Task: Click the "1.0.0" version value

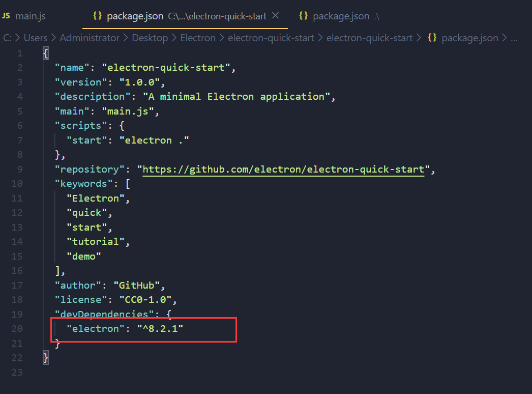Action: click(139, 82)
